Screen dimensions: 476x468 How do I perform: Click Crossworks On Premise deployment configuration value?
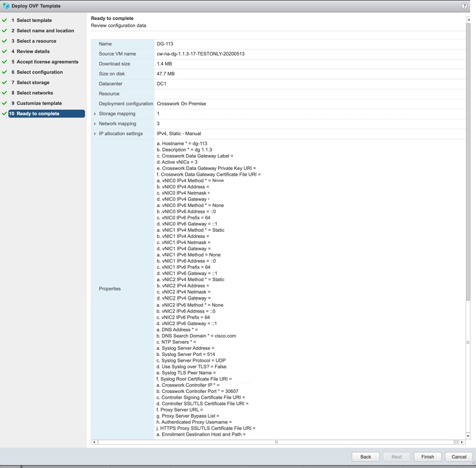point(181,104)
